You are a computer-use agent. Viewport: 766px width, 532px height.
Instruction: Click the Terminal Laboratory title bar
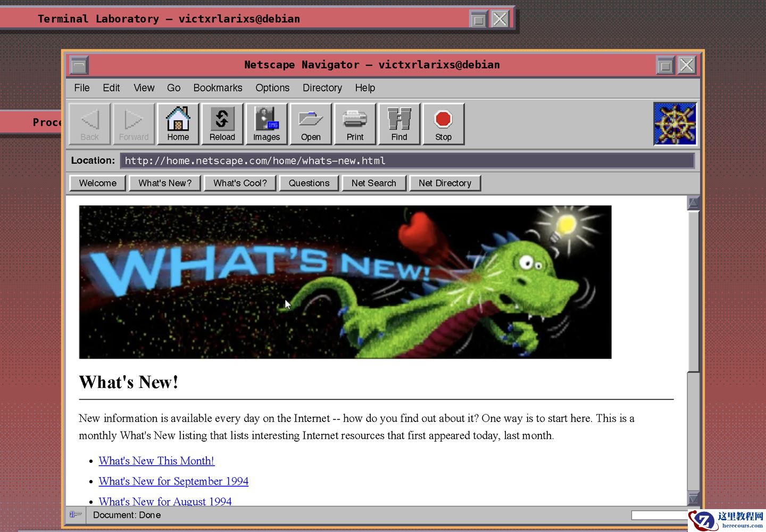(x=234, y=20)
